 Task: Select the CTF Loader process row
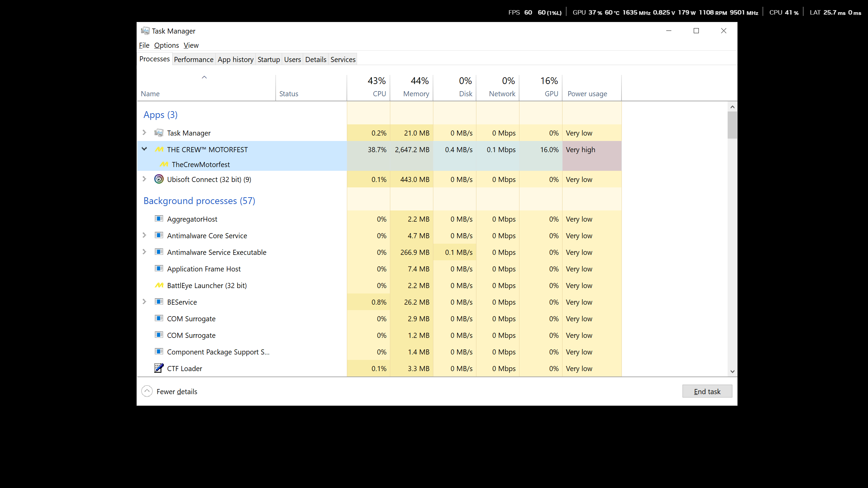click(x=379, y=368)
